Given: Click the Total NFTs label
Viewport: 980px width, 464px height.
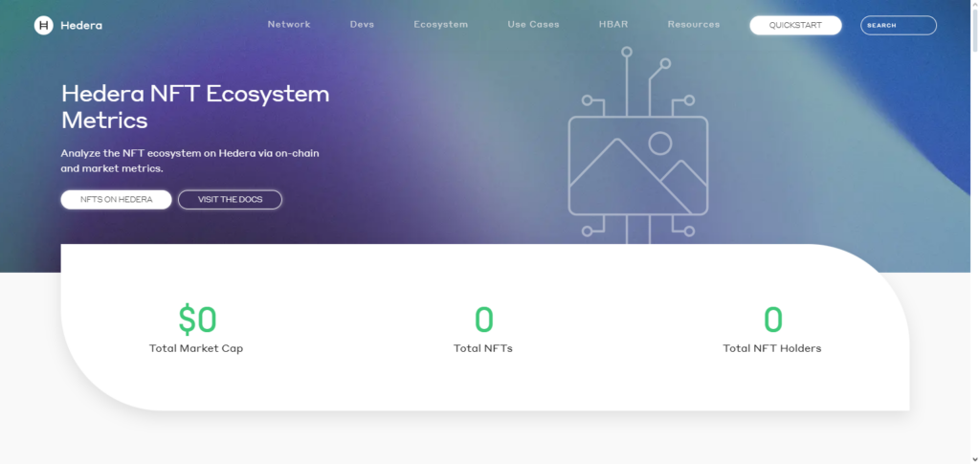Looking at the screenshot, I should [483, 348].
